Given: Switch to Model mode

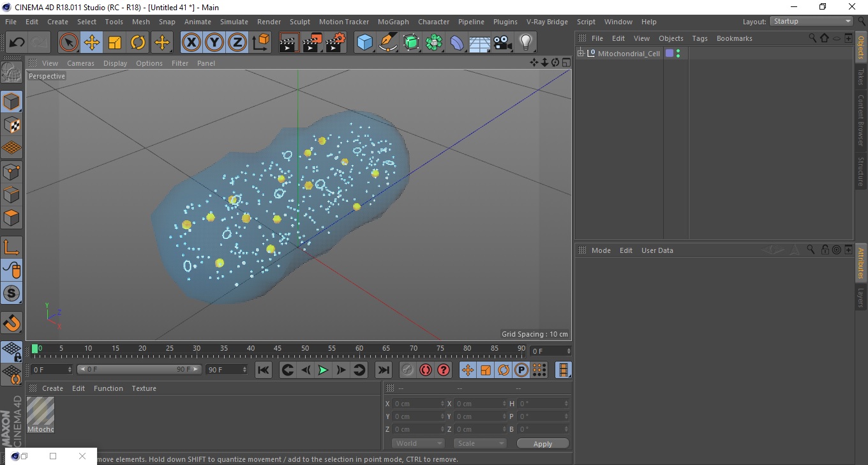Looking at the screenshot, I should pyautogui.click(x=11, y=102).
